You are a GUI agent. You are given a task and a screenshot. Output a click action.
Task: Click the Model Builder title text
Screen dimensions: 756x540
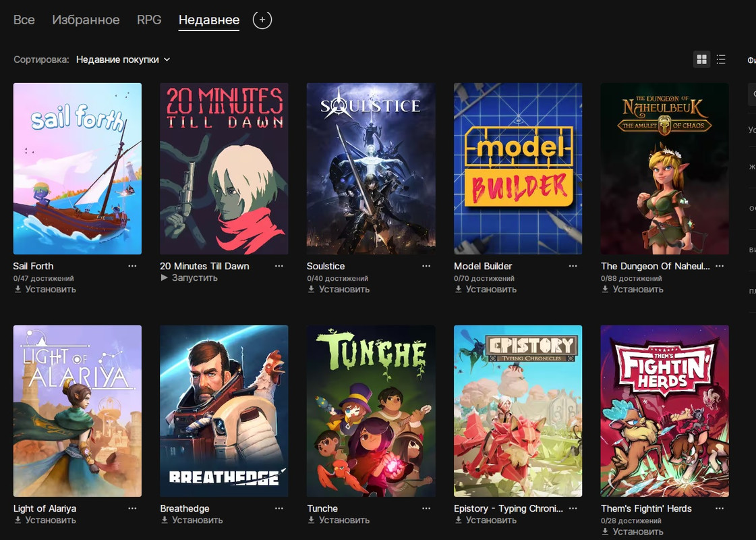pos(483,266)
